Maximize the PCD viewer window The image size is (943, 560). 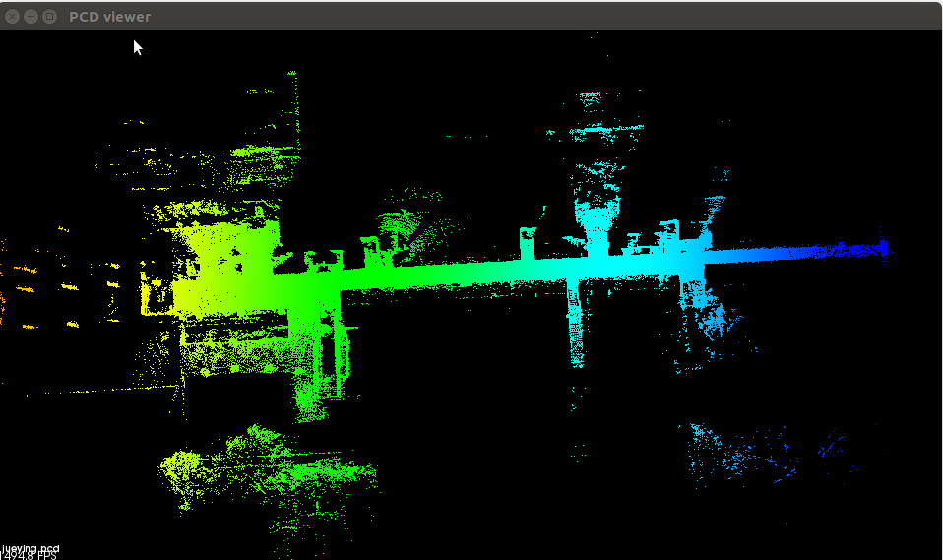(x=50, y=17)
